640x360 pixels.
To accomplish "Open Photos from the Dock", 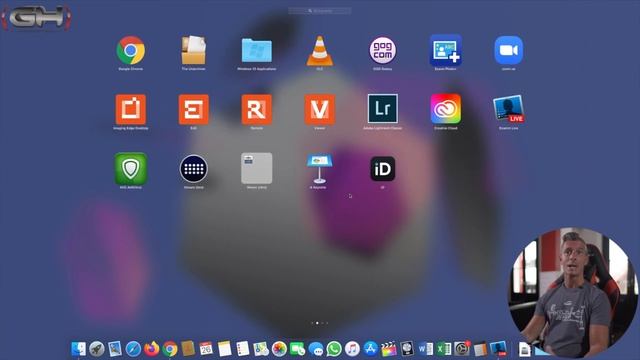I will 280,349.
